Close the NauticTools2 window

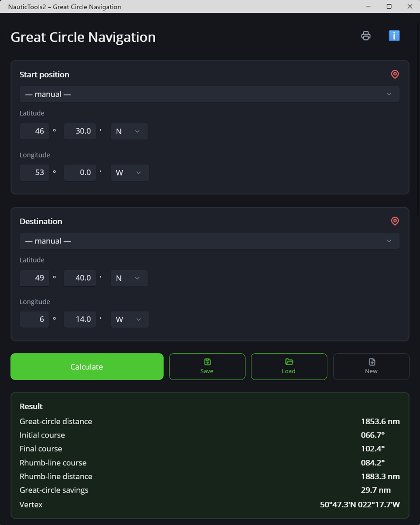pos(410,7)
